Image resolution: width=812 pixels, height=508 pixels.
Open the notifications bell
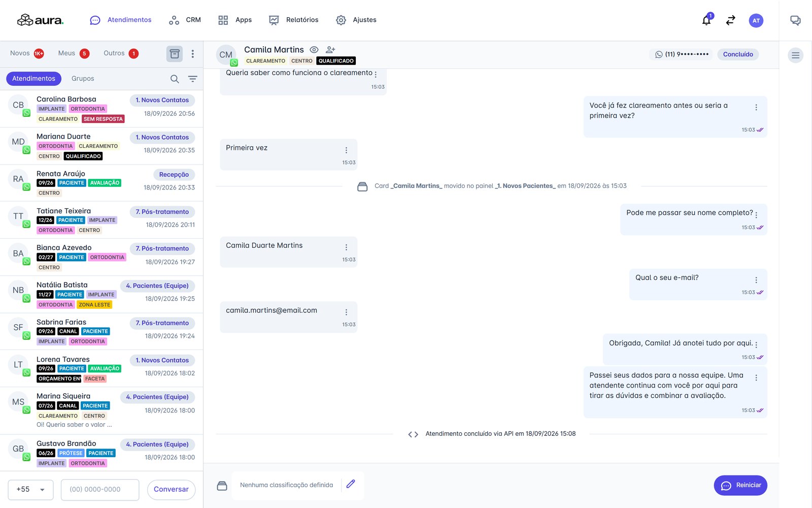pos(706,20)
